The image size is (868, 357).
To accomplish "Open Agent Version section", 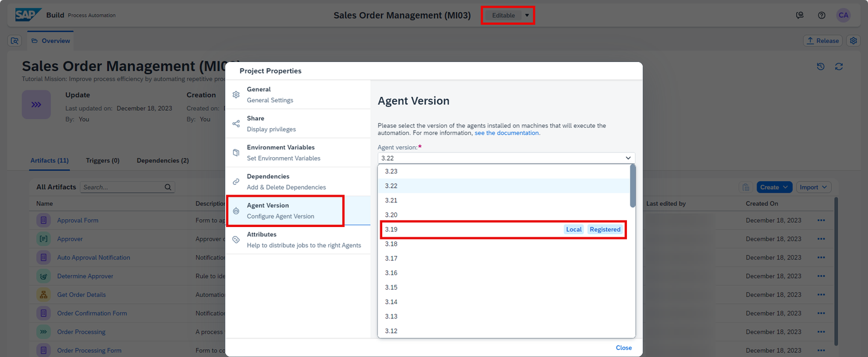I will 298,211.
